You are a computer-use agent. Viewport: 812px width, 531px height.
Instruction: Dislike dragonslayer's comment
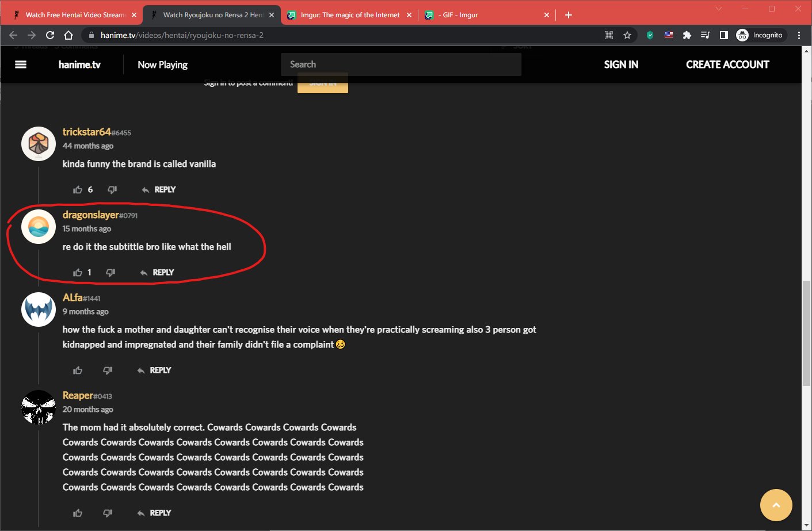click(x=110, y=272)
